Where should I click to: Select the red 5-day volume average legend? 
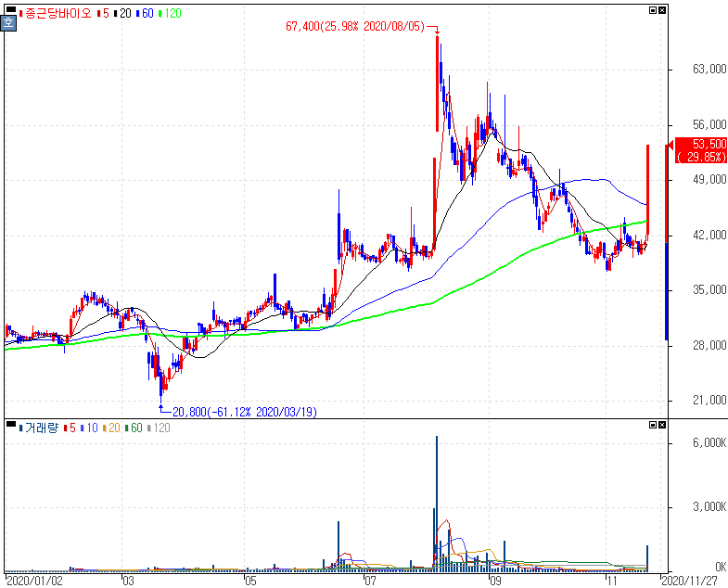pyautogui.click(x=70, y=428)
